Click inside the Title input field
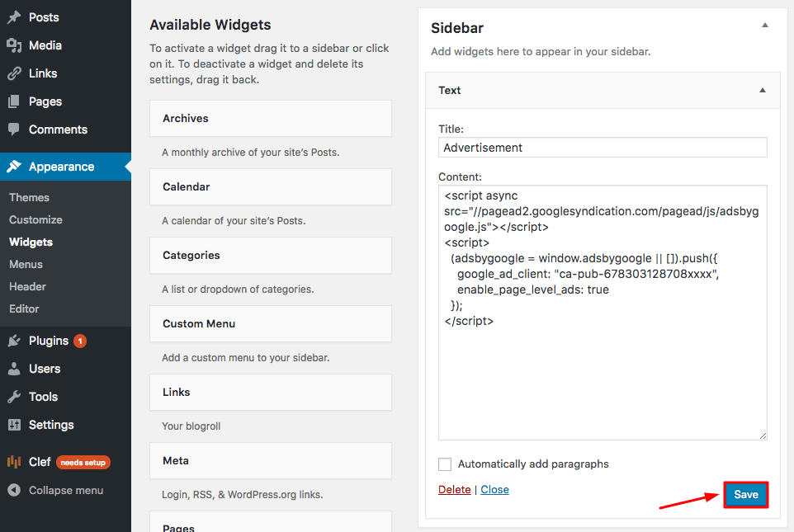This screenshot has width=794, height=532. tap(602, 147)
